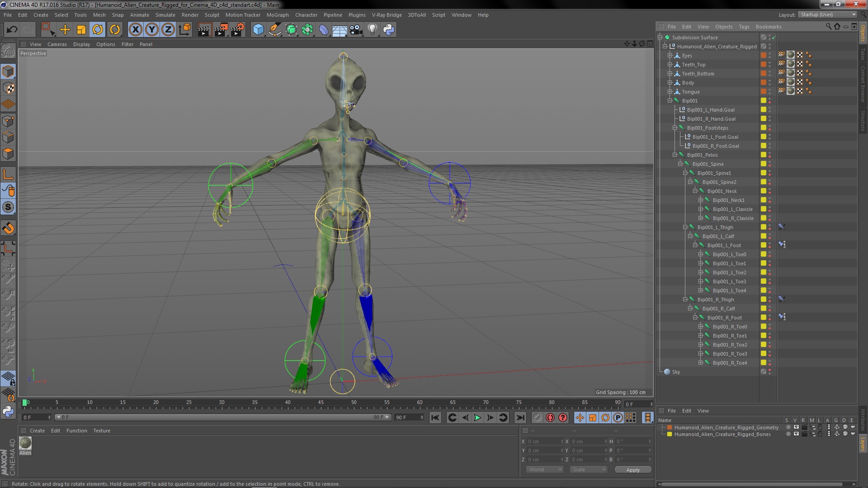
Task: Add a floor environment object
Action: pos(340,30)
